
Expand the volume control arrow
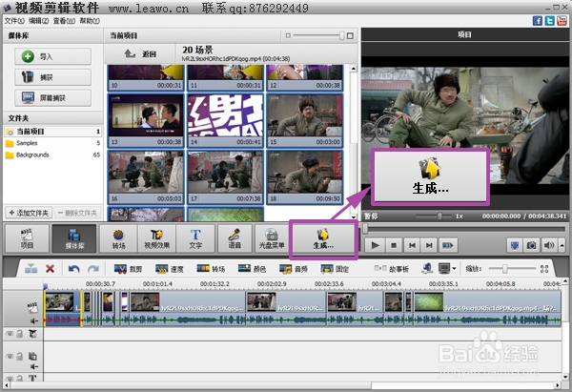562,245
